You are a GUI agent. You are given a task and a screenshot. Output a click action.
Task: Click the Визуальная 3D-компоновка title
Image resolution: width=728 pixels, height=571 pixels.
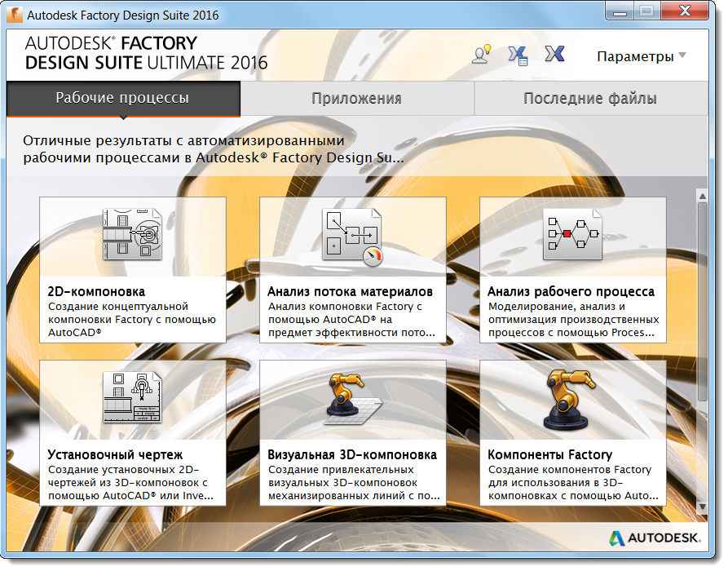(352, 455)
